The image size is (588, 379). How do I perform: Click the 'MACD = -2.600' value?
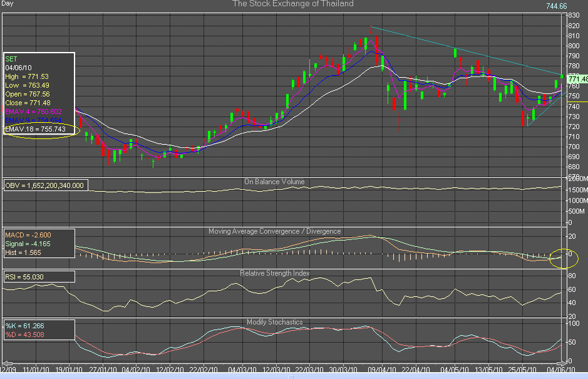click(28, 235)
